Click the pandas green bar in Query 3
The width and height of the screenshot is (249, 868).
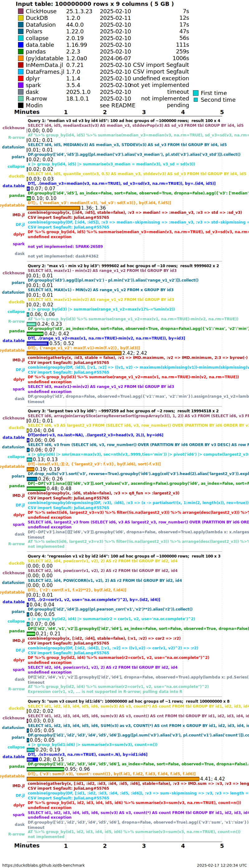(36, 488)
